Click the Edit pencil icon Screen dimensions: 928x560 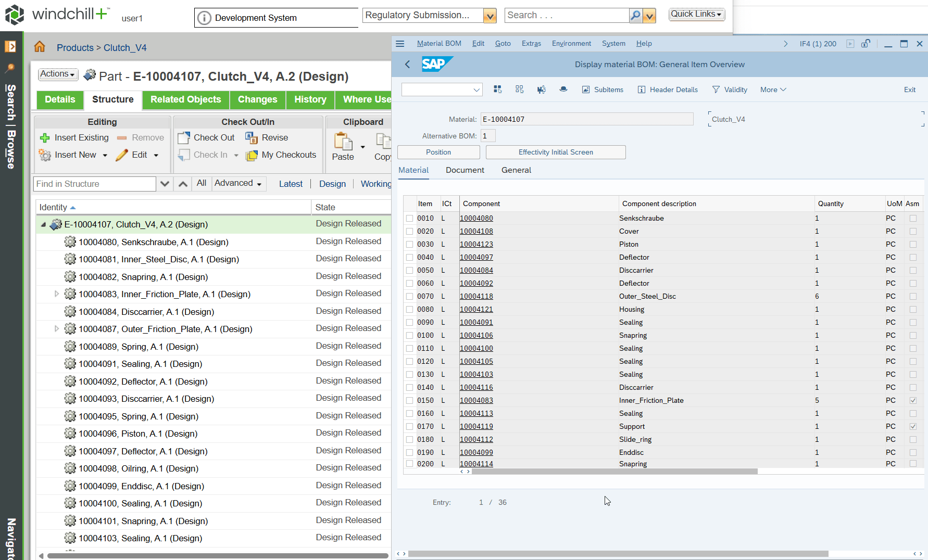click(122, 155)
